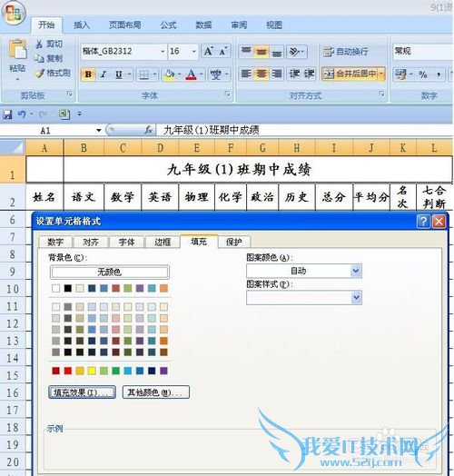Click the Format Painter brush
This screenshot has height=476, width=454.
coord(39,74)
